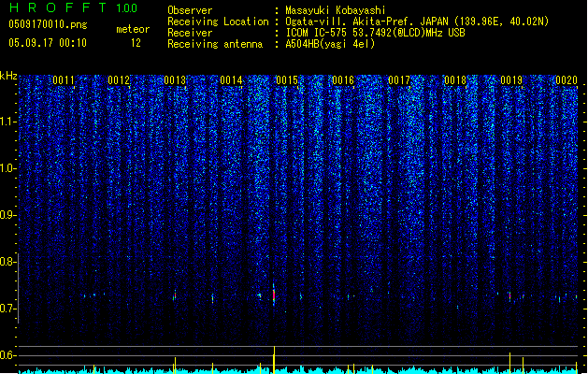The width and height of the screenshot is (588, 374).
Task: Click the date stamp 05.09.17 00:10
Action: (x=48, y=43)
